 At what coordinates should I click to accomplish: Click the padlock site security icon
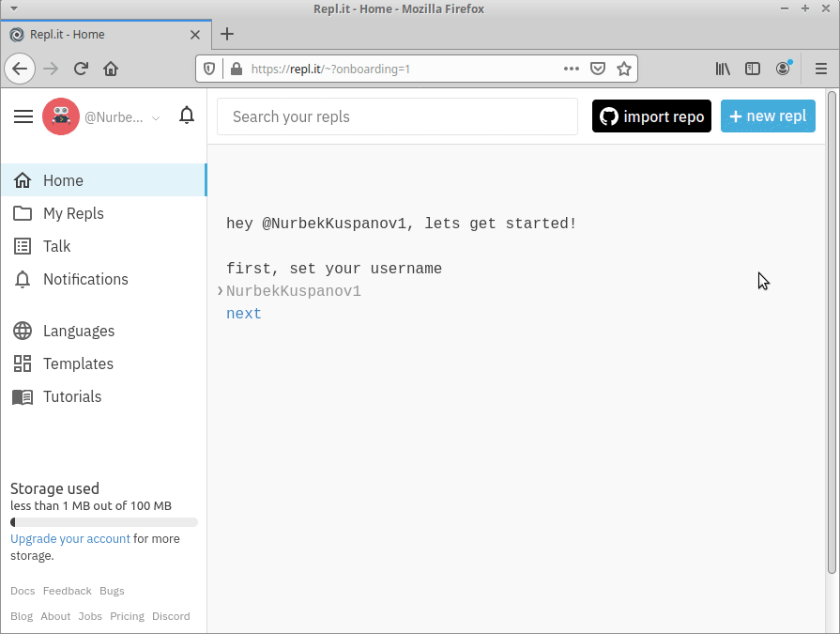coord(237,69)
